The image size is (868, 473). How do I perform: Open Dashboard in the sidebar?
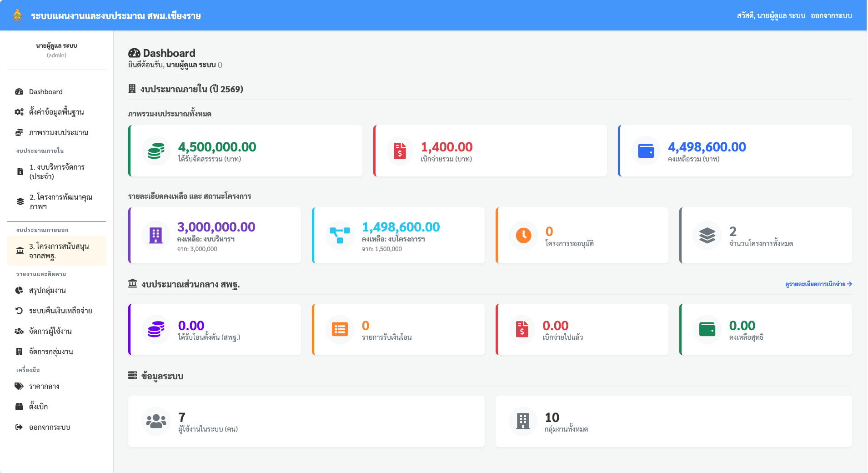(56, 92)
